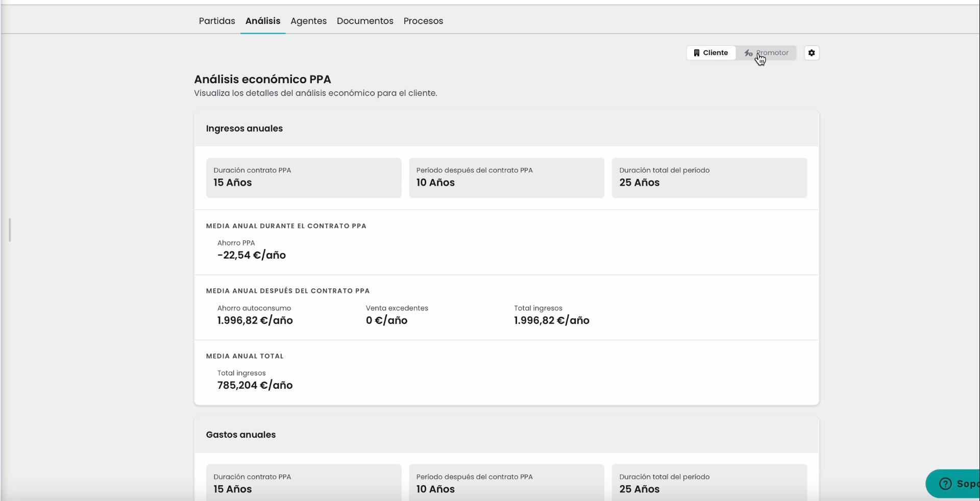The height and width of the screenshot is (501, 980).
Task: Click the Venta excedentes value 0 €/año
Action: tap(386, 320)
